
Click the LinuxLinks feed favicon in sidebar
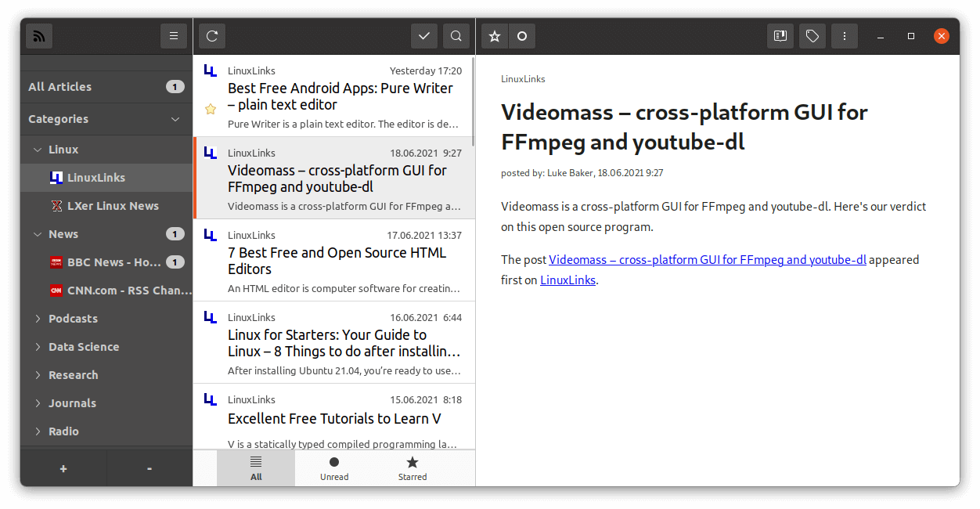pos(56,178)
